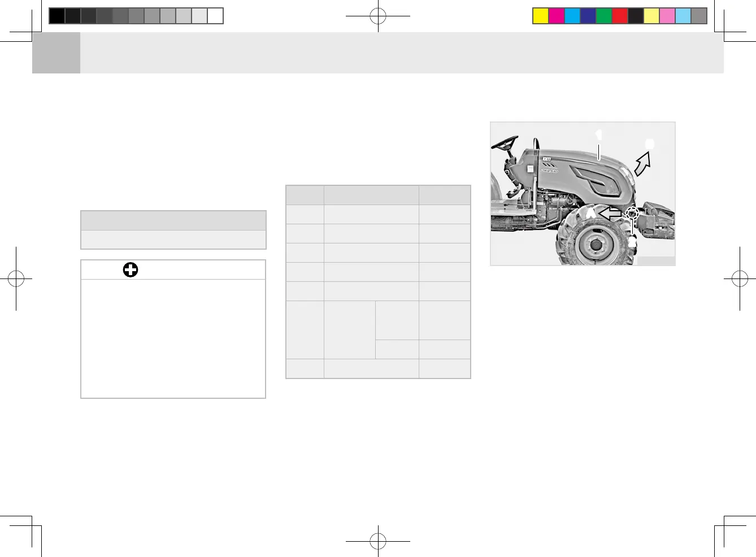Click the gray table header row
Image resolution: width=756 pixels, height=557 pixels.
pyautogui.click(x=378, y=195)
